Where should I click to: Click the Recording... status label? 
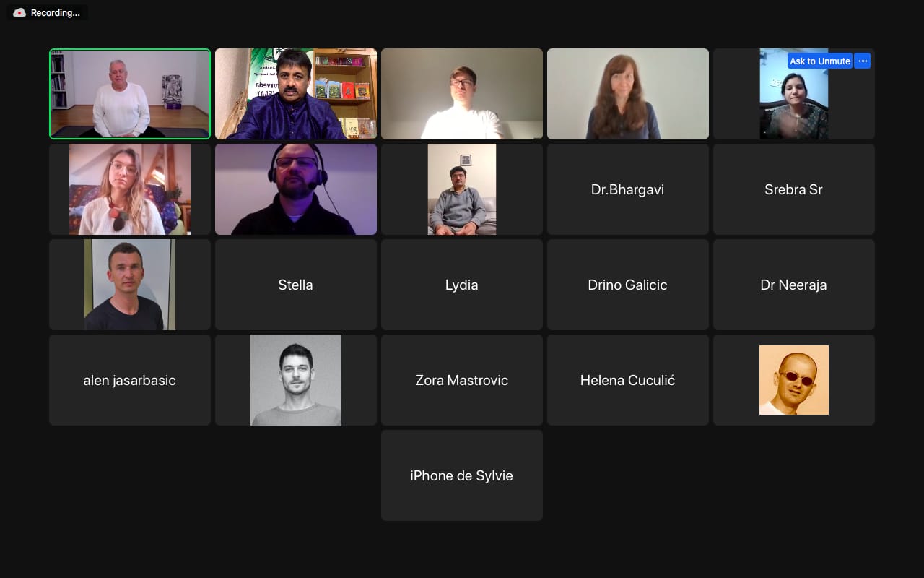tap(56, 13)
